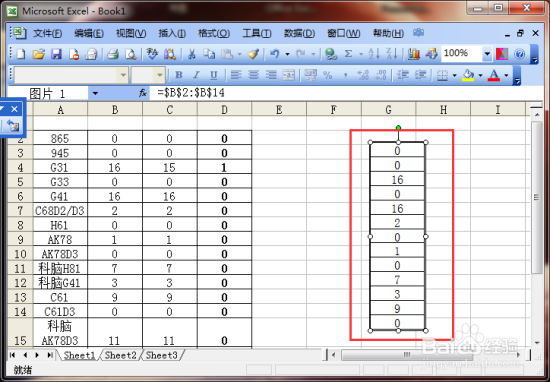Toggle Center alignment
This screenshot has height=382, width=550.
click(x=254, y=75)
